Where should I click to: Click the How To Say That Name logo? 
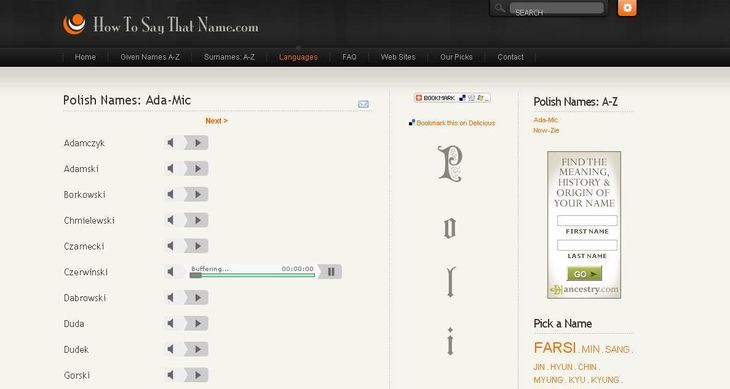click(161, 25)
